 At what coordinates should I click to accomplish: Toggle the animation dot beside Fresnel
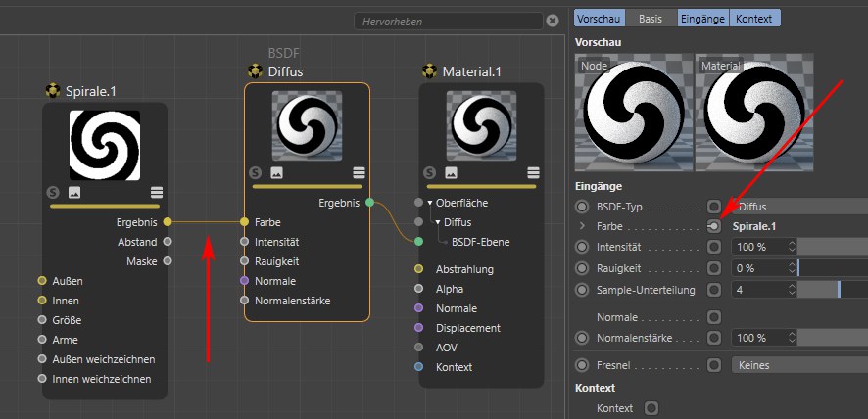[583, 365]
